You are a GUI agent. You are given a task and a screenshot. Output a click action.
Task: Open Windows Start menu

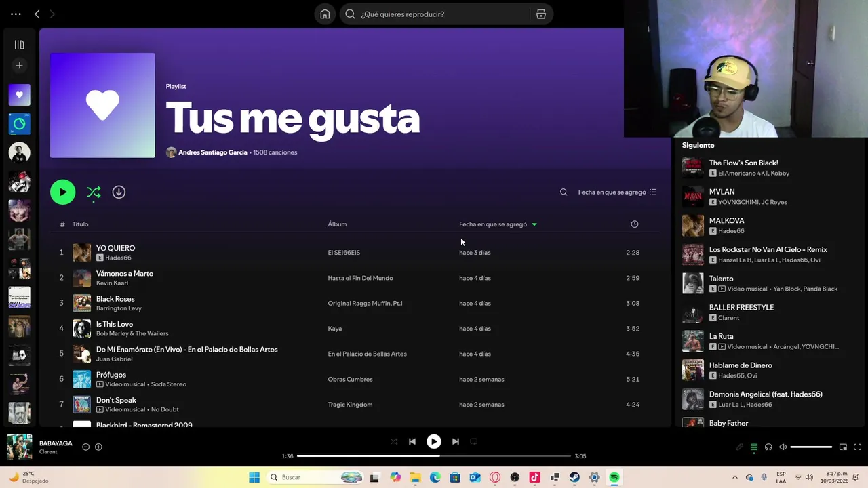pyautogui.click(x=254, y=477)
